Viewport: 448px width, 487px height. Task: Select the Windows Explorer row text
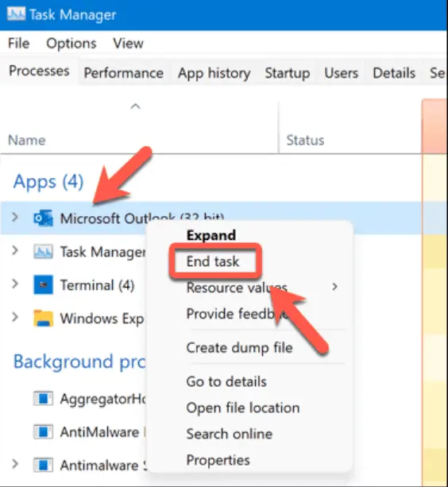102,319
